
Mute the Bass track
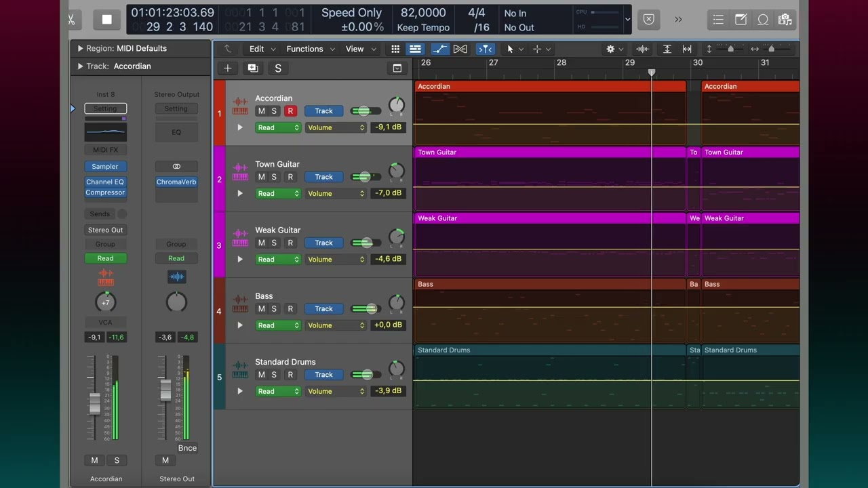261,308
